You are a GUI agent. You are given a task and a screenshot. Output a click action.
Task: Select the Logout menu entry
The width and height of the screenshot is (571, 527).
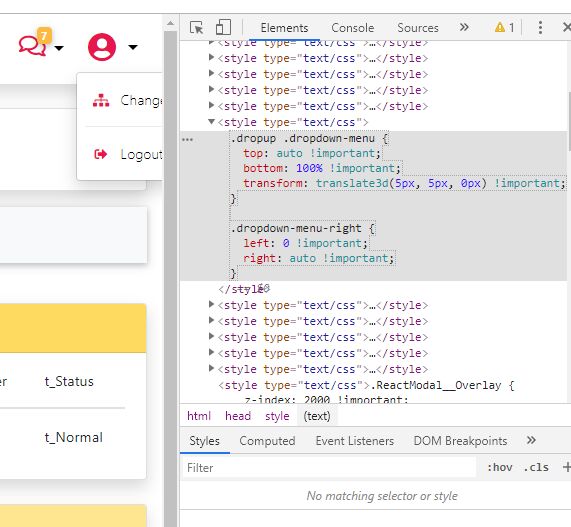pos(128,154)
